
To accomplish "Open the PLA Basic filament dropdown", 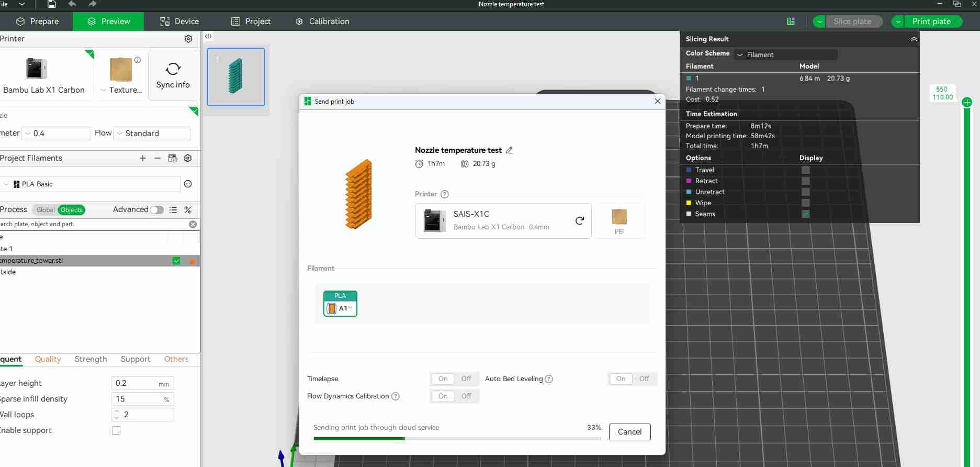I will point(90,184).
